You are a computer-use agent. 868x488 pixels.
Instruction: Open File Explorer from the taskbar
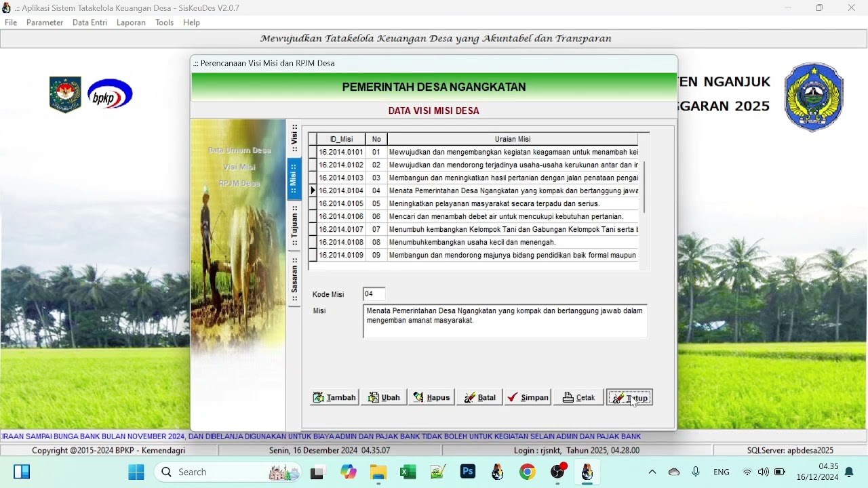pyautogui.click(x=378, y=472)
